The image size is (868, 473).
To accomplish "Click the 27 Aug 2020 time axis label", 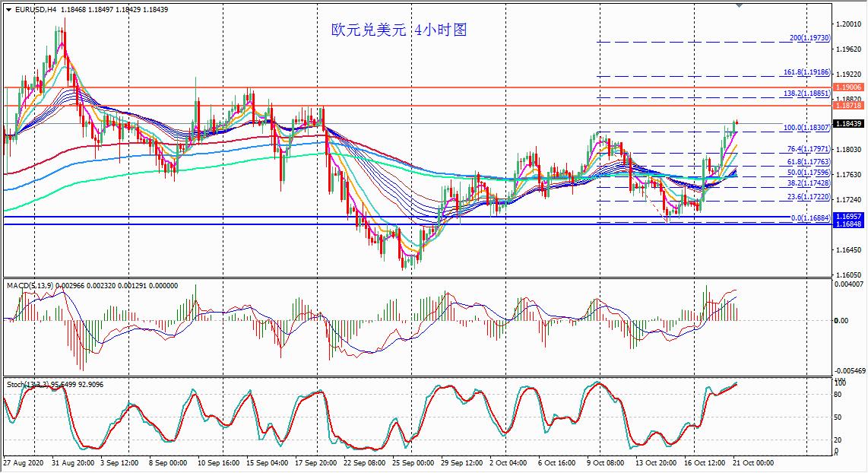I will click(x=24, y=462).
